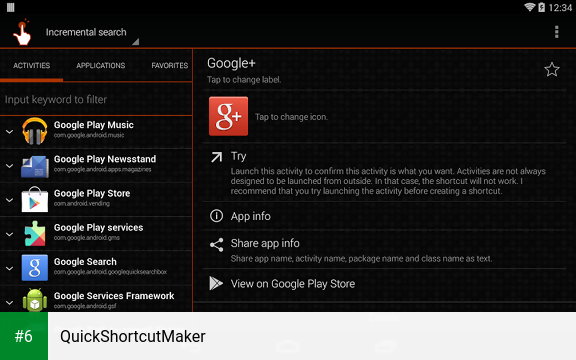The image size is (576, 360).
Task: Open the Incremental search mode dropdown
Action: coord(92,33)
